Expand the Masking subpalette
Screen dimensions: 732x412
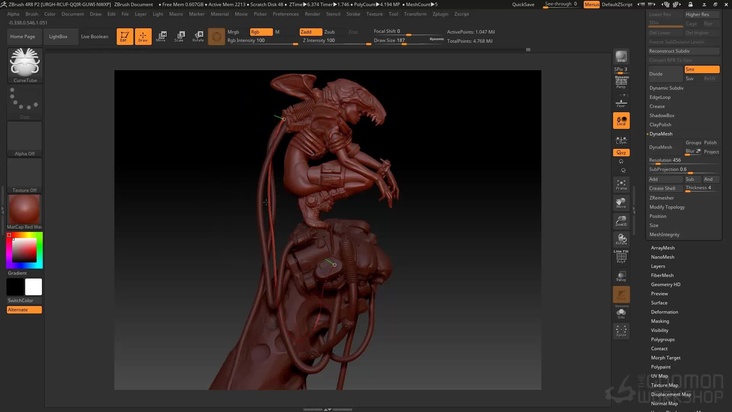click(660, 321)
